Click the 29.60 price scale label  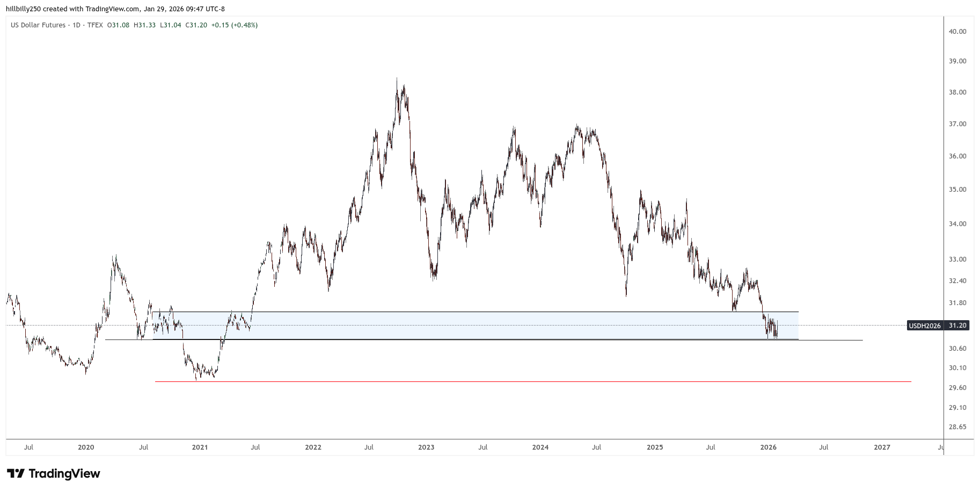tap(957, 388)
